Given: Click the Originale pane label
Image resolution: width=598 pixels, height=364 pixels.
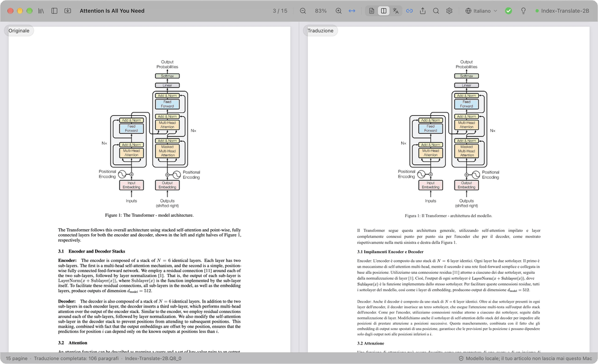Looking at the screenshot, I should pyautogui.click(x=19, y=31).
